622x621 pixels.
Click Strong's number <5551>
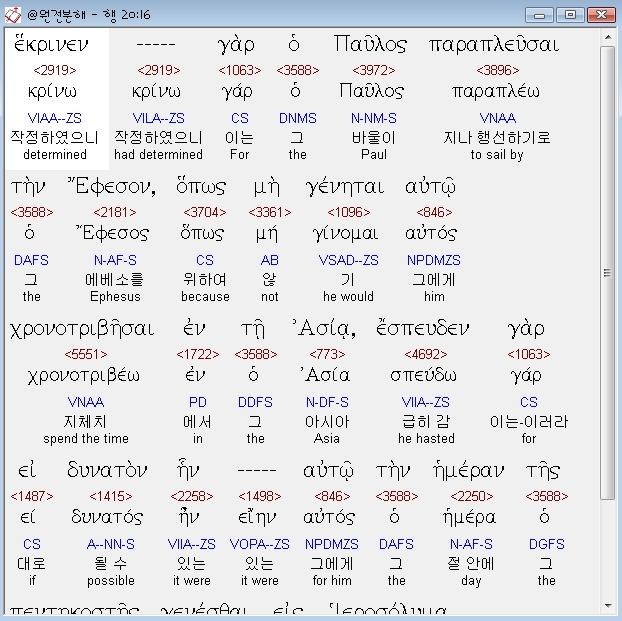point(86,354)
